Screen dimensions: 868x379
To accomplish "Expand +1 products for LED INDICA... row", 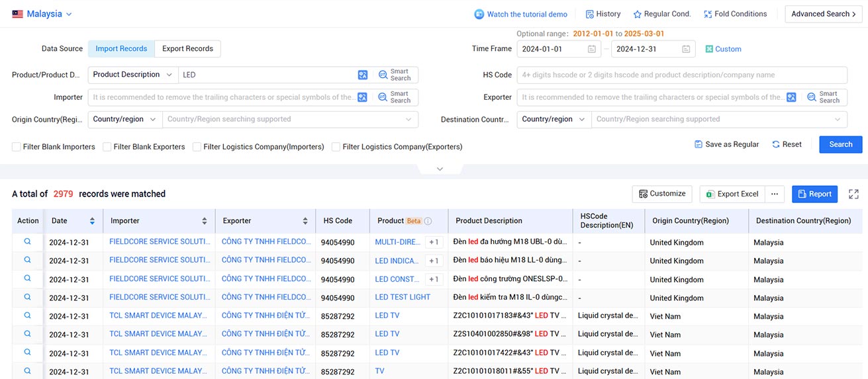I will (x=434, y=261).
